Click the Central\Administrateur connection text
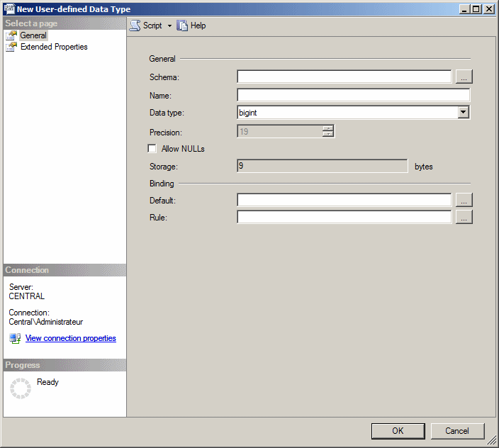 (x=46, y=322)
